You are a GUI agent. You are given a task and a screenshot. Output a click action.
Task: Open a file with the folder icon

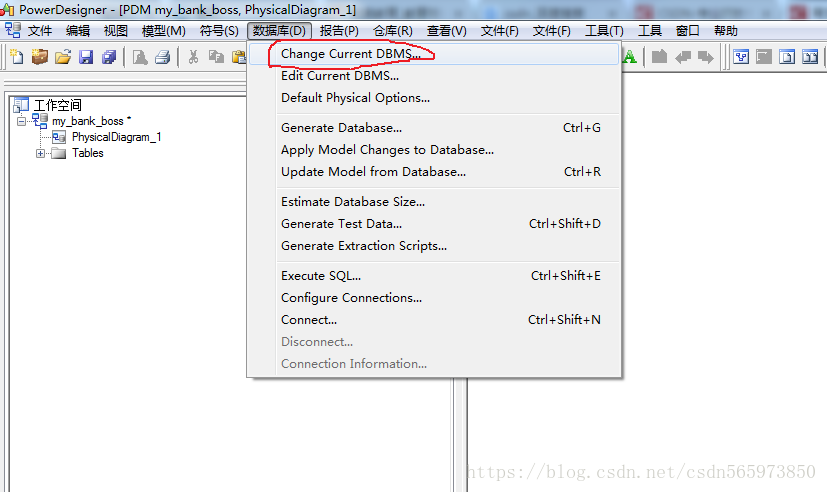63,56
